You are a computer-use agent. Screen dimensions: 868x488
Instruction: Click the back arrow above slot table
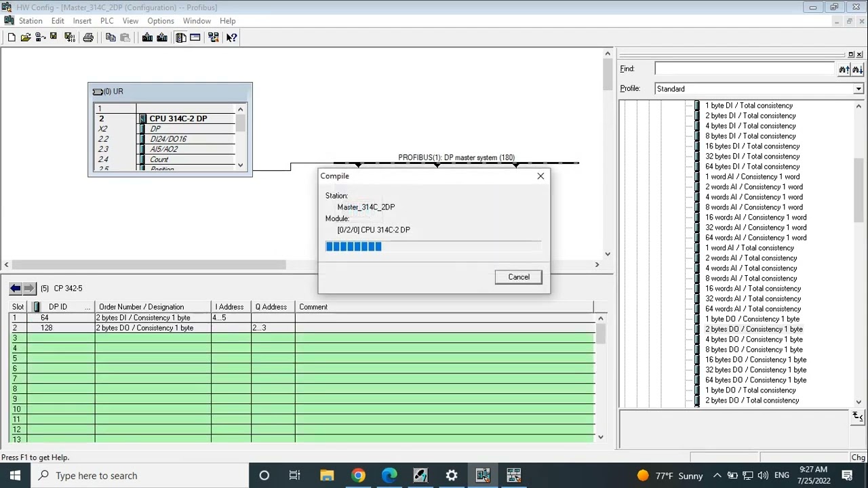pos(15,288)
